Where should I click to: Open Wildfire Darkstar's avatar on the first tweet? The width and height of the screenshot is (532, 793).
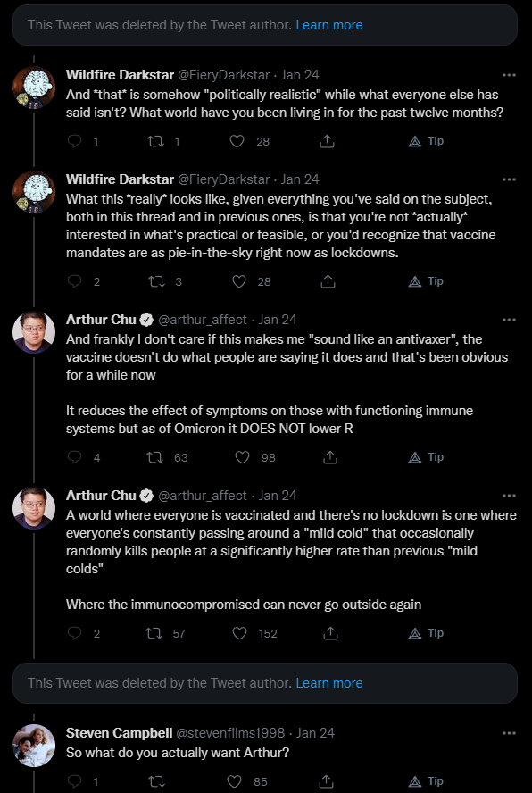pyautogui.click(x=33, y=87)
